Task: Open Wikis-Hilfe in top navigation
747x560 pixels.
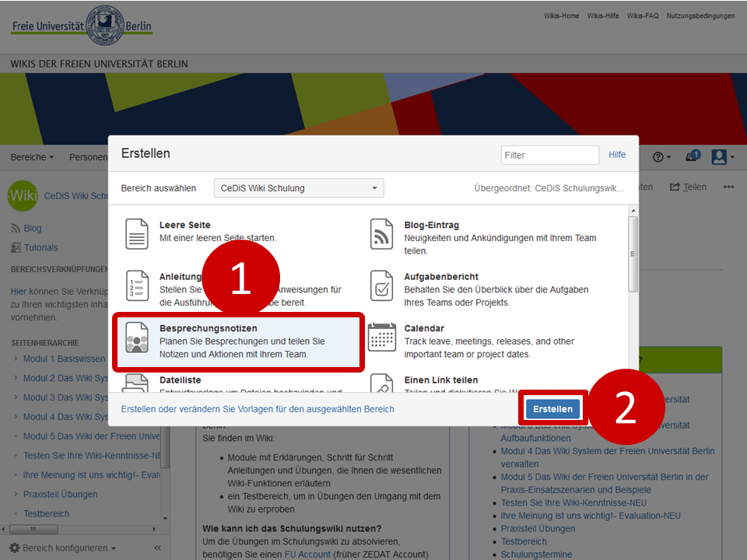Action: (x=602, y=16)
